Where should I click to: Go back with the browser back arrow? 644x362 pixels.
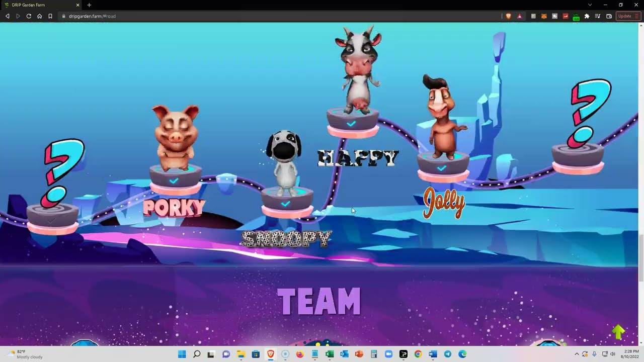(x=7, y=16)
